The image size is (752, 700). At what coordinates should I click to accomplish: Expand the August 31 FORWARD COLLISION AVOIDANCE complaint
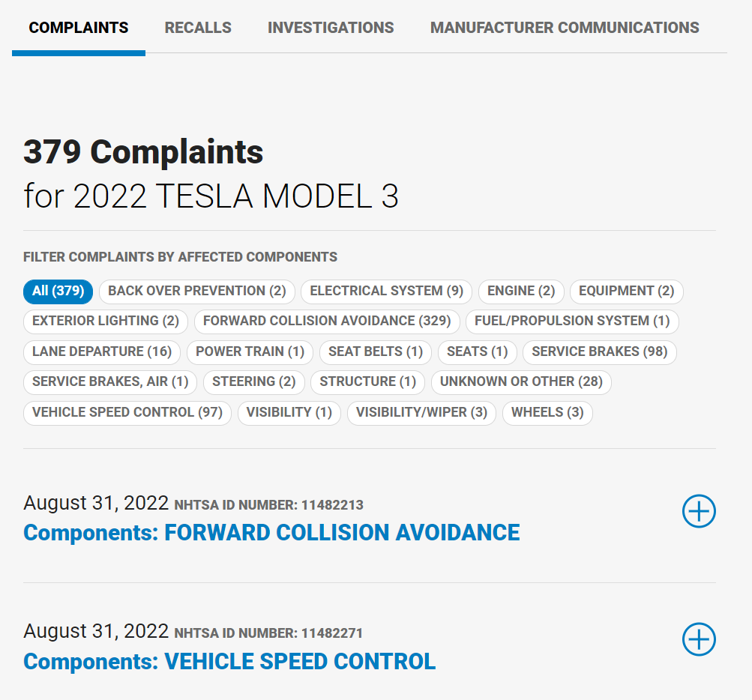[x=698, y=512]
